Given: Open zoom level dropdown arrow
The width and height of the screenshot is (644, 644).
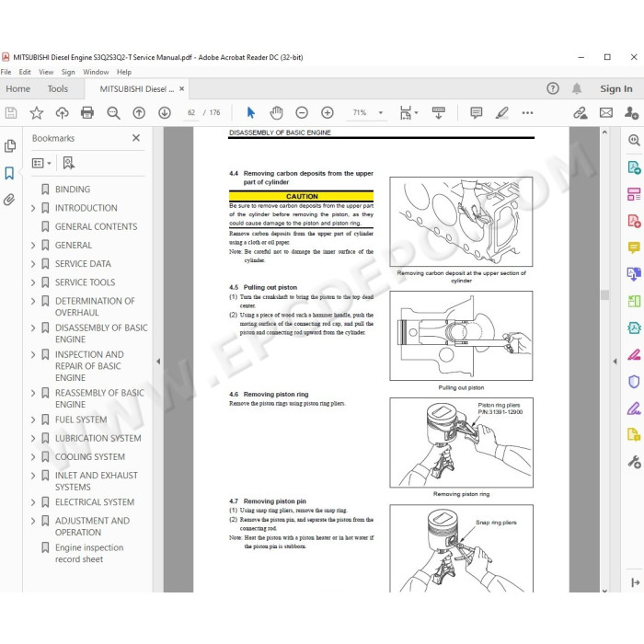Looking at the screenshot, I should coord(380,112).
